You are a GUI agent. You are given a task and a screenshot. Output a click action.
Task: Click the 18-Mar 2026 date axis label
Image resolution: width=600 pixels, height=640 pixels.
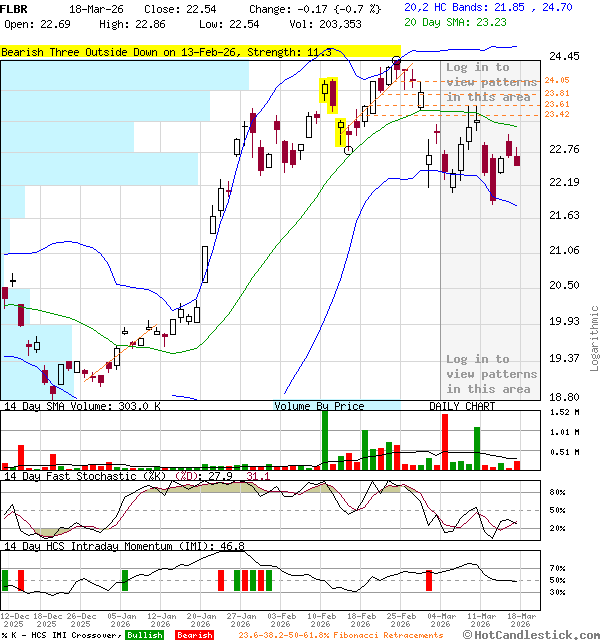tap(520, 620)
